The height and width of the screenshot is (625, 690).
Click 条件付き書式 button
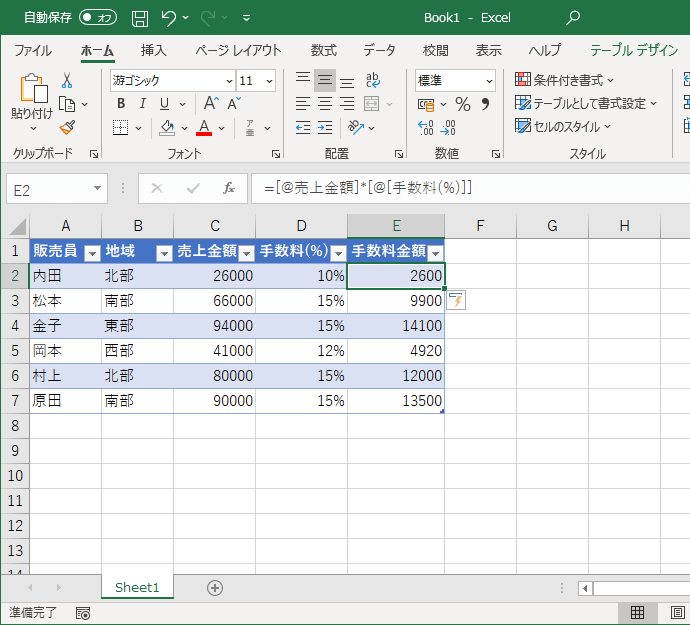(x=564, y=80)
